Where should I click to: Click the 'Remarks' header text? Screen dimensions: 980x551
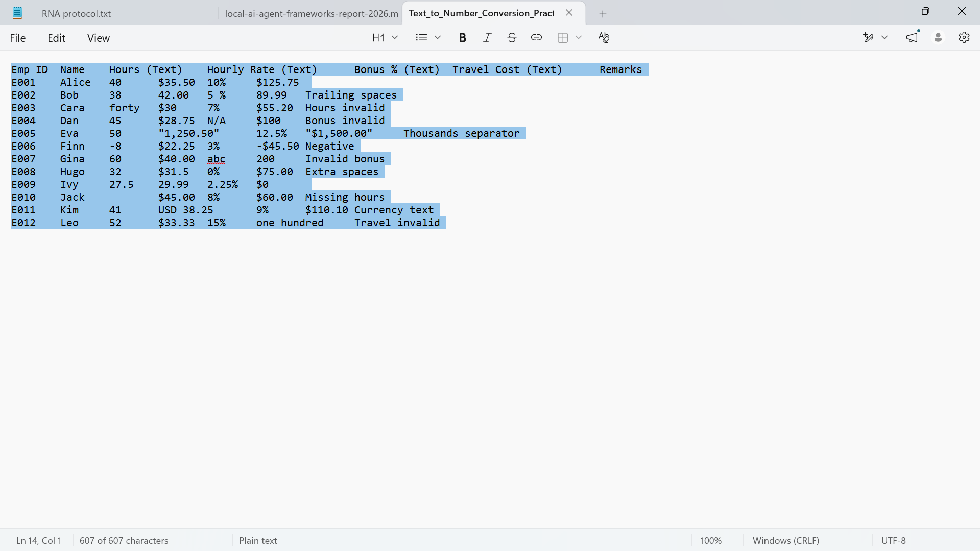pyautogui.click(x=620, y=69)
